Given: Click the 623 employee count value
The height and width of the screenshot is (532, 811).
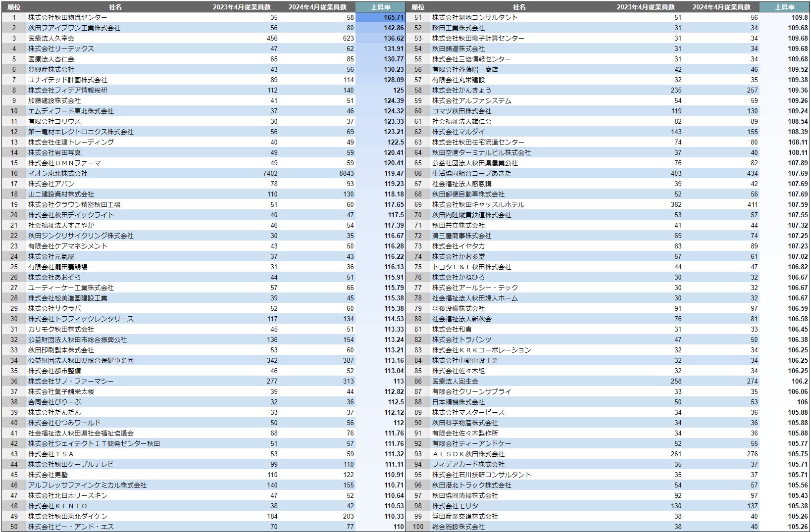Looking at the screenshot, I should pos(349,38).
